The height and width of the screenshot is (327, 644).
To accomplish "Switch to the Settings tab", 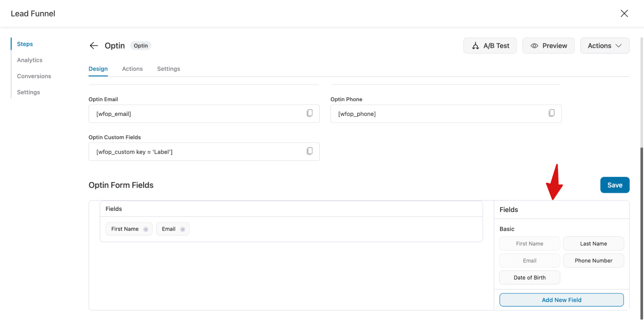I will click(168, 69).
